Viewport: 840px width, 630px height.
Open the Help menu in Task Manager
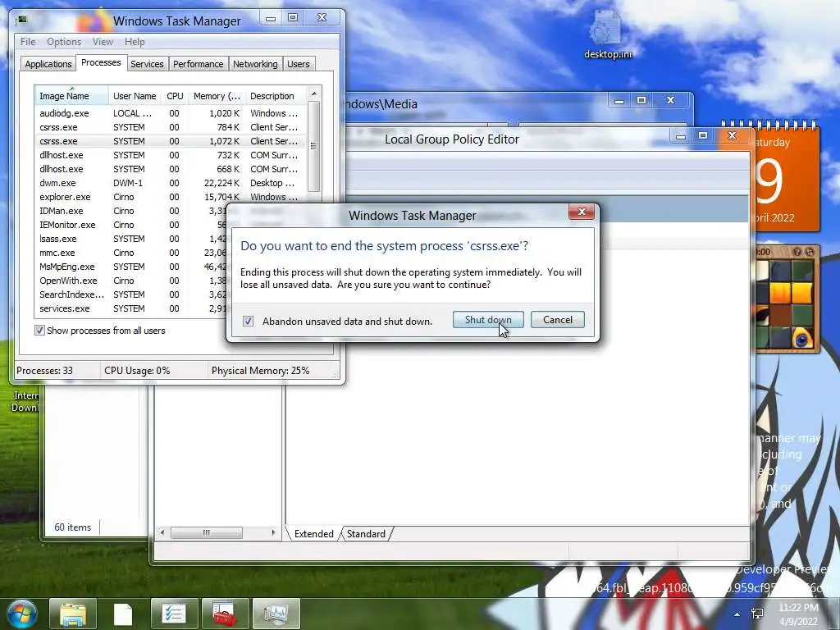coord(135,42)
